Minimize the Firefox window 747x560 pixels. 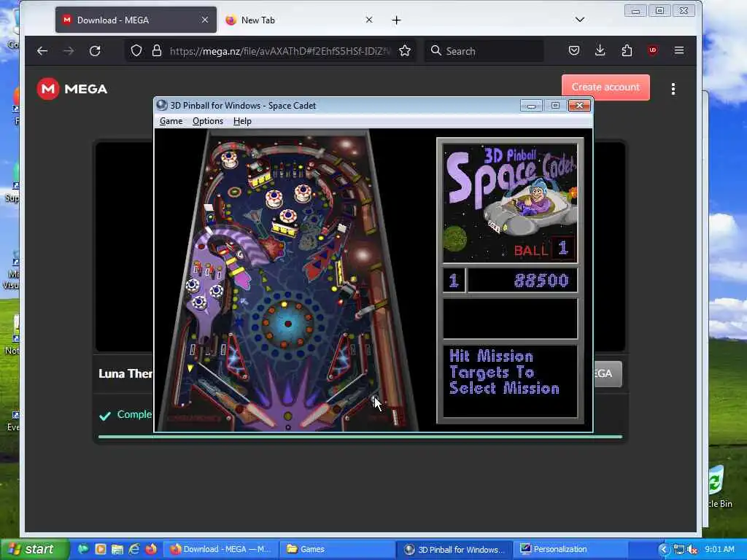pos(636,10)
